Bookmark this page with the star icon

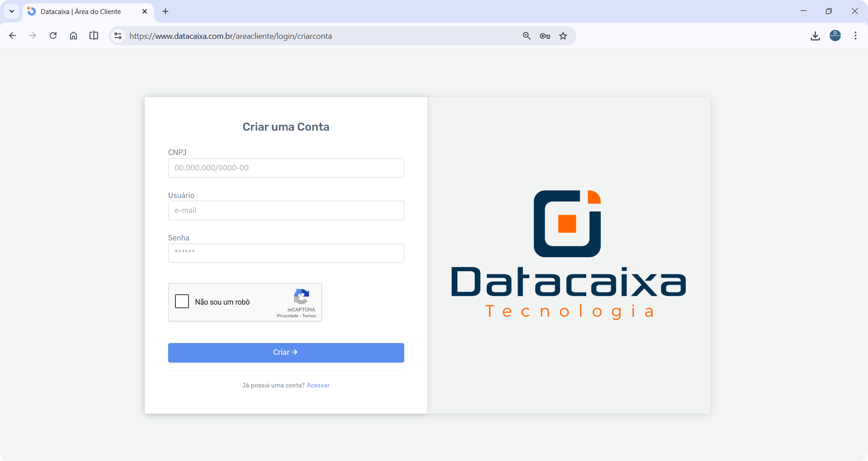click(x=563, y=36)
